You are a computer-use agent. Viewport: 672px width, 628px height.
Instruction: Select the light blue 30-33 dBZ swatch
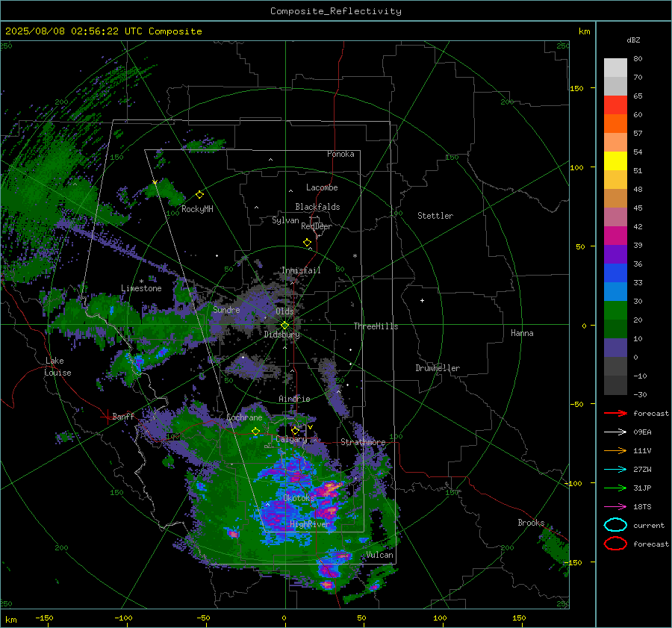(615, 292)
